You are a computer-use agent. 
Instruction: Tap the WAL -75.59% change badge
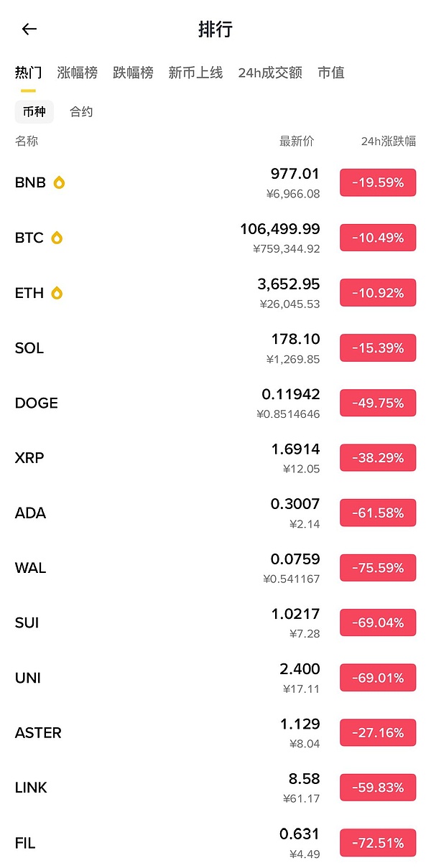378,568
